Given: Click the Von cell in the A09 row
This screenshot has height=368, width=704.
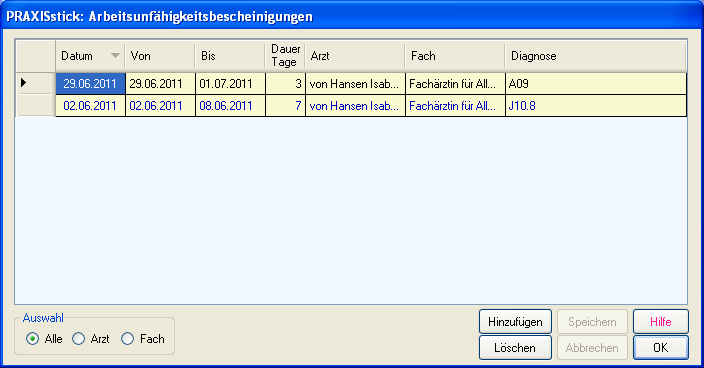Looking at the screenshot, I should pyautogui.click(x=160, y=83).
